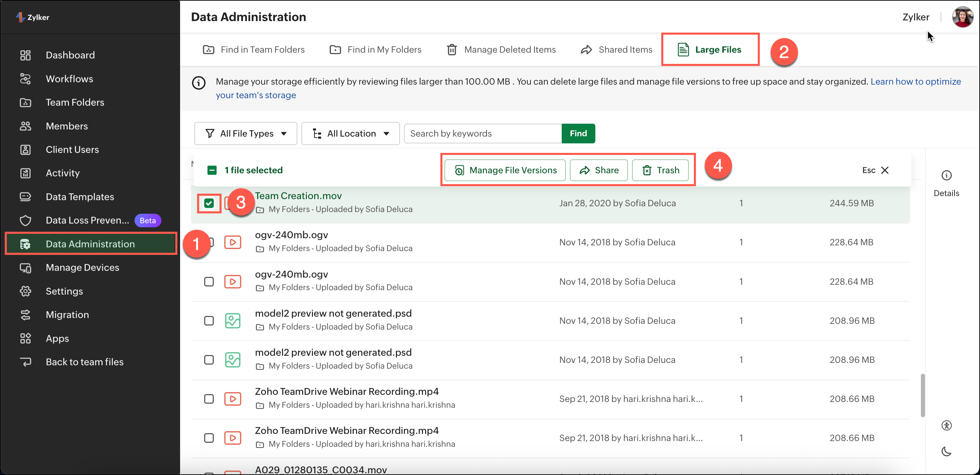Open Manage Devices sidebar icon
Screen dimensions: 980x475
click(x=25, y=268)
